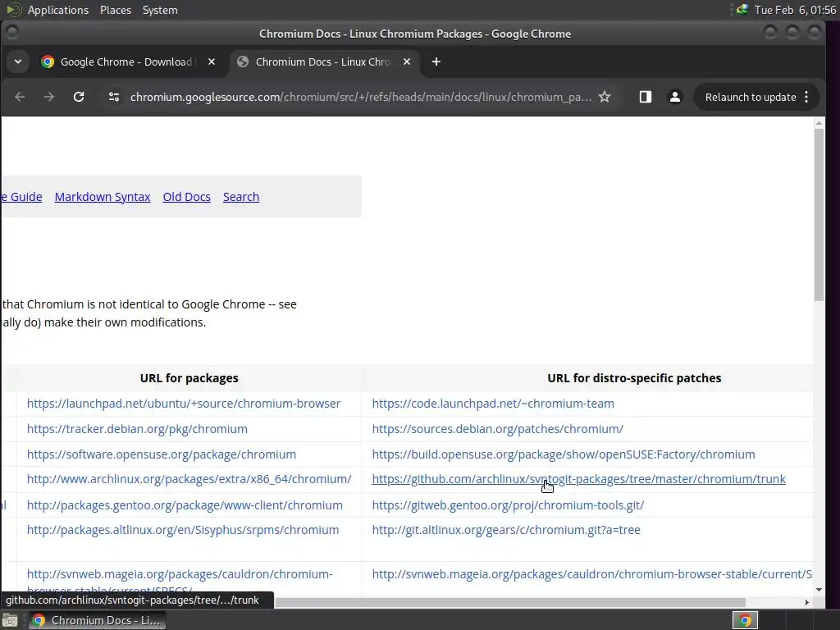
Task: Open the System menu
Action: pos(160,10)
